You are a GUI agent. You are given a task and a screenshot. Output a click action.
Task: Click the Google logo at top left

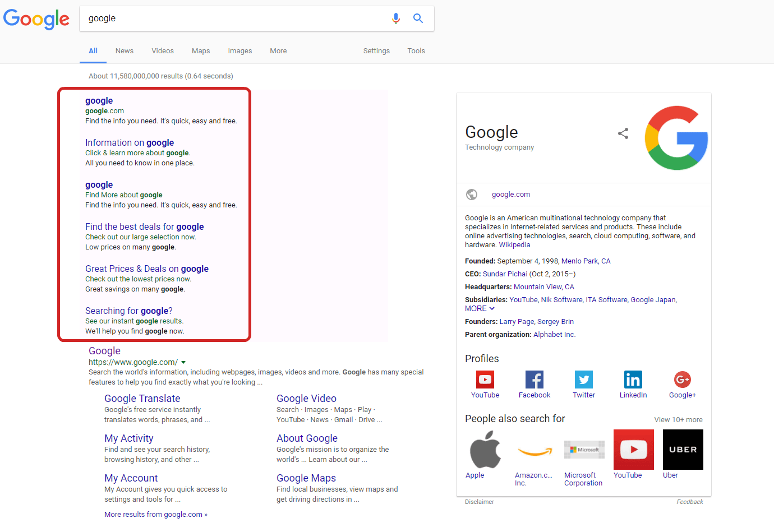point(36,19)
